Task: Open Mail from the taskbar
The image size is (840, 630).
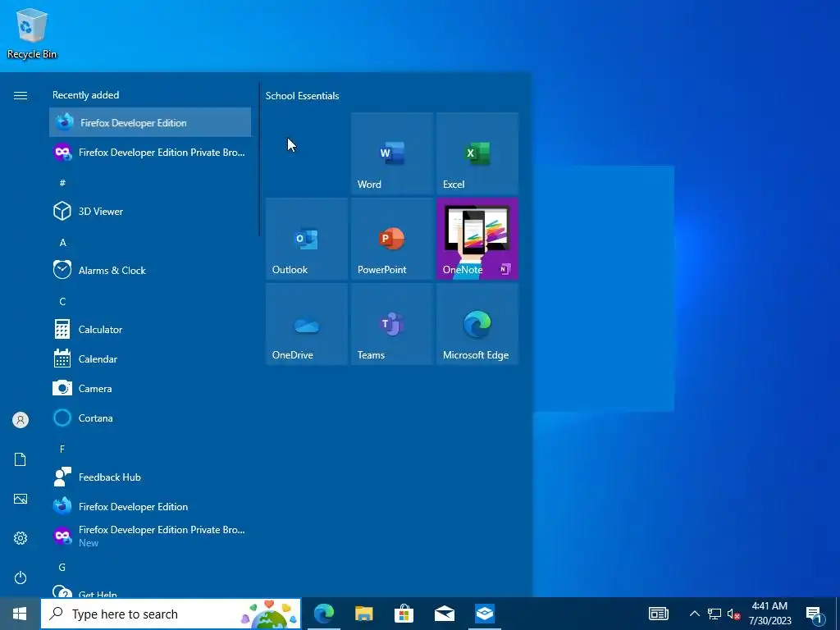Action: point(444,614)
